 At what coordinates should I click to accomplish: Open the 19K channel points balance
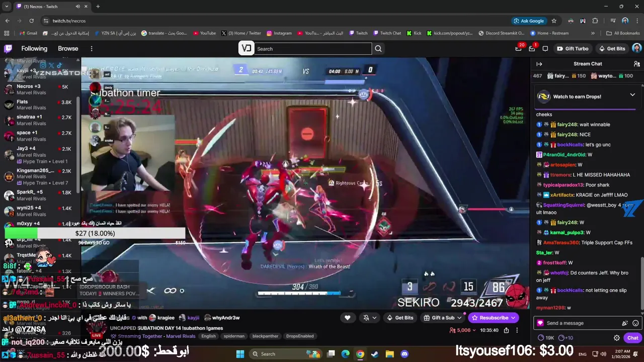point(546,338)
